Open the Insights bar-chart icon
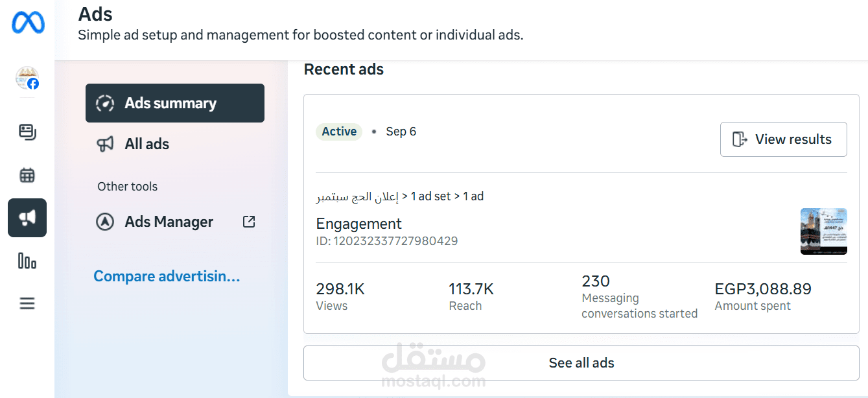The image size is (868, 398). coord(27,261)
